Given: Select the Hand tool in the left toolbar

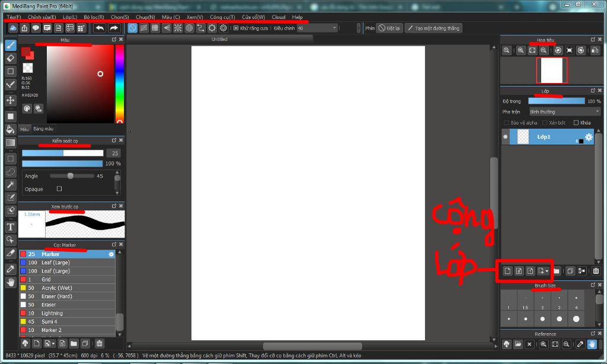Looking at the screenshot, I should tap(11, 282).
